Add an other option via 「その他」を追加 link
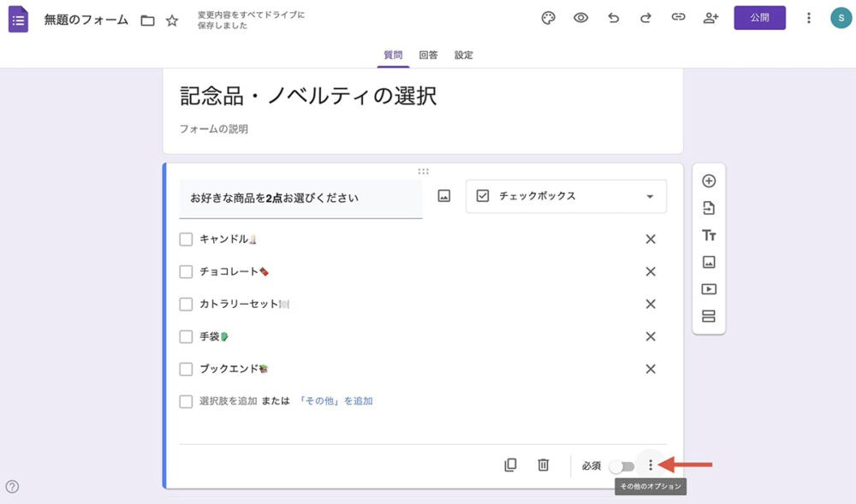856x504 pixels. [x=336, y=400]
